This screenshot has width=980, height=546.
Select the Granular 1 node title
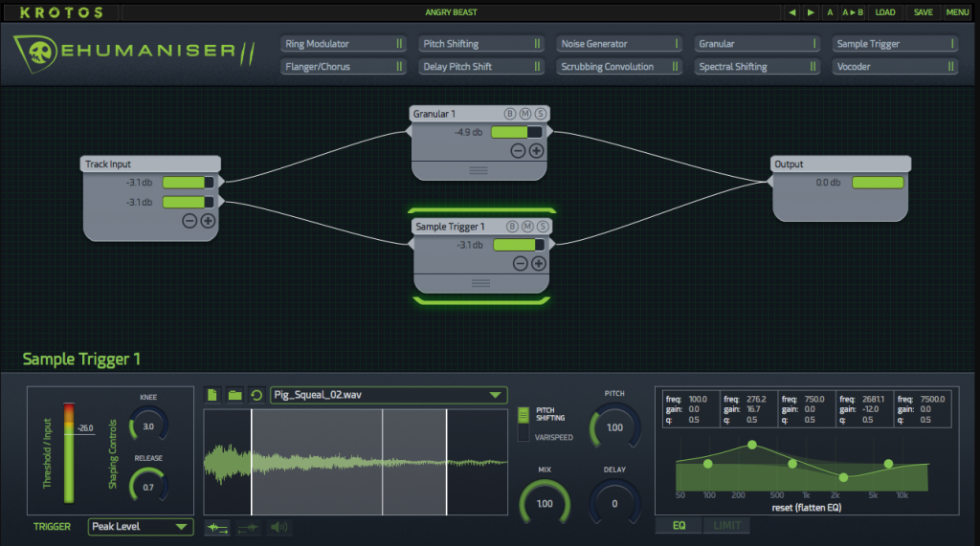(434, 114)
